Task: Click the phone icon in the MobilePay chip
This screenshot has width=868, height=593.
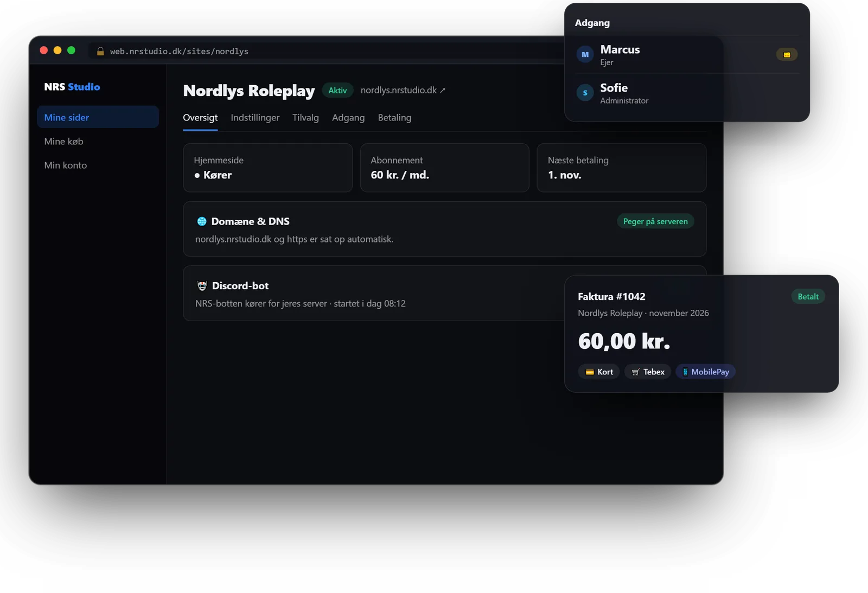Action: [x=685, y=372]
